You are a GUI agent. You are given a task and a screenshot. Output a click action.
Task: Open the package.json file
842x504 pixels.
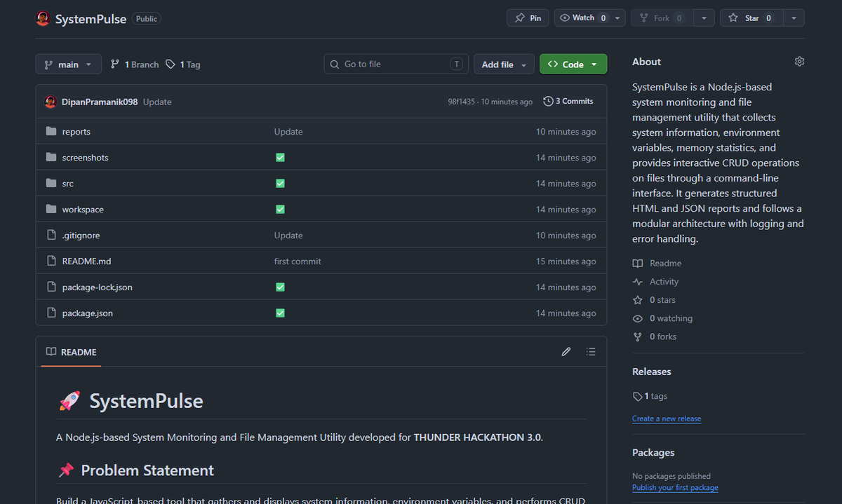(88, 313)
